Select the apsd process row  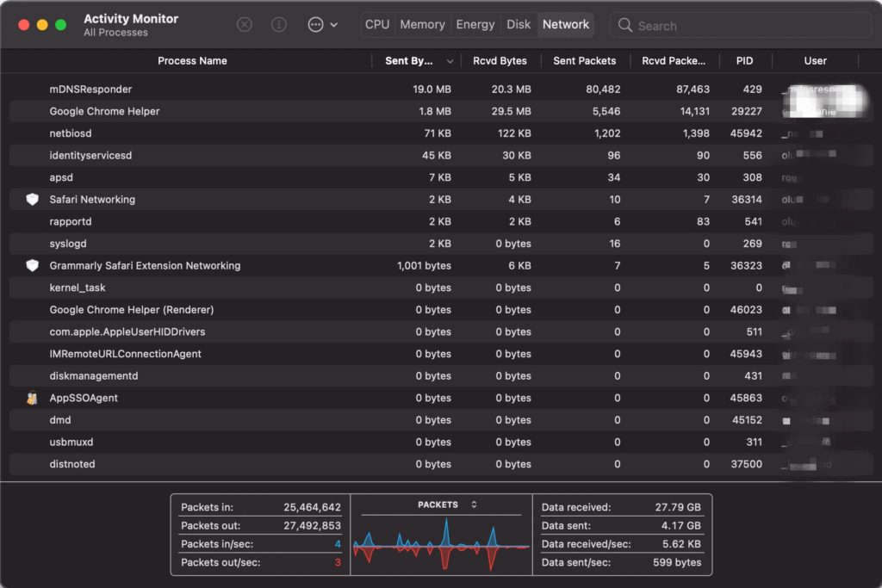[441, 177]
